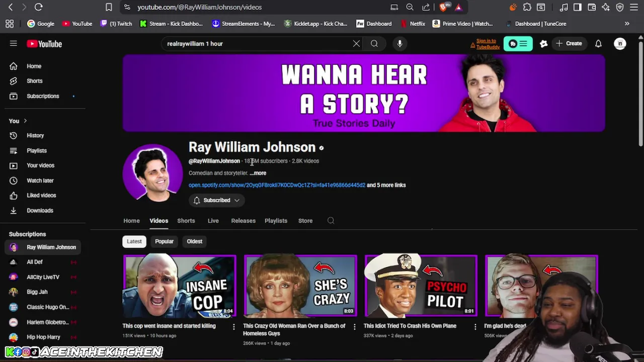Open the YouTube guide hamburger menu
The height and width of the screenshot is (362, 644).
pos(14,44)
